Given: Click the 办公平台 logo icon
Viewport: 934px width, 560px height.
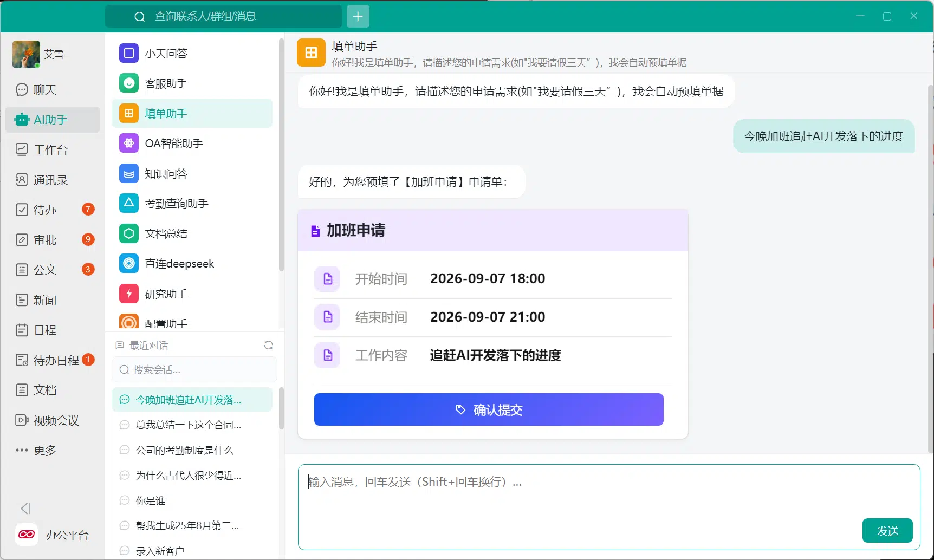Looking at the screenshot, I should point(27,535).
